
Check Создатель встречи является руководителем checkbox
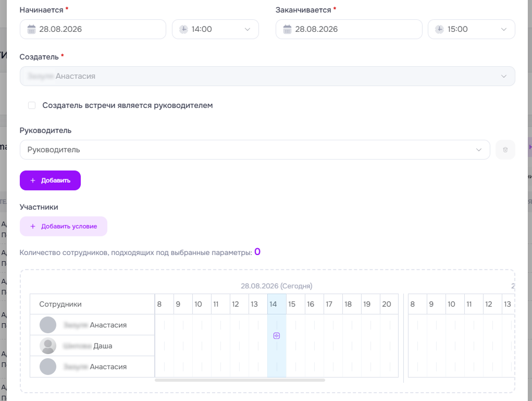32,105
